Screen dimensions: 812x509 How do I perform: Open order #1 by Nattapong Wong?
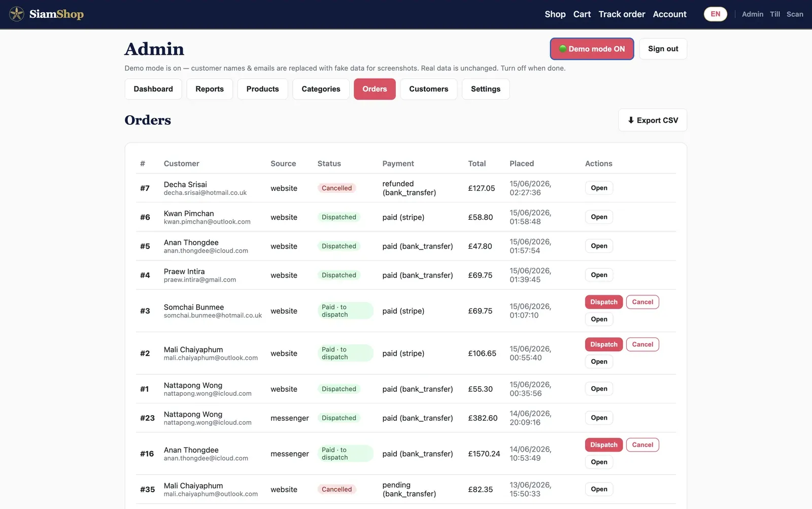tap(599, 389)
